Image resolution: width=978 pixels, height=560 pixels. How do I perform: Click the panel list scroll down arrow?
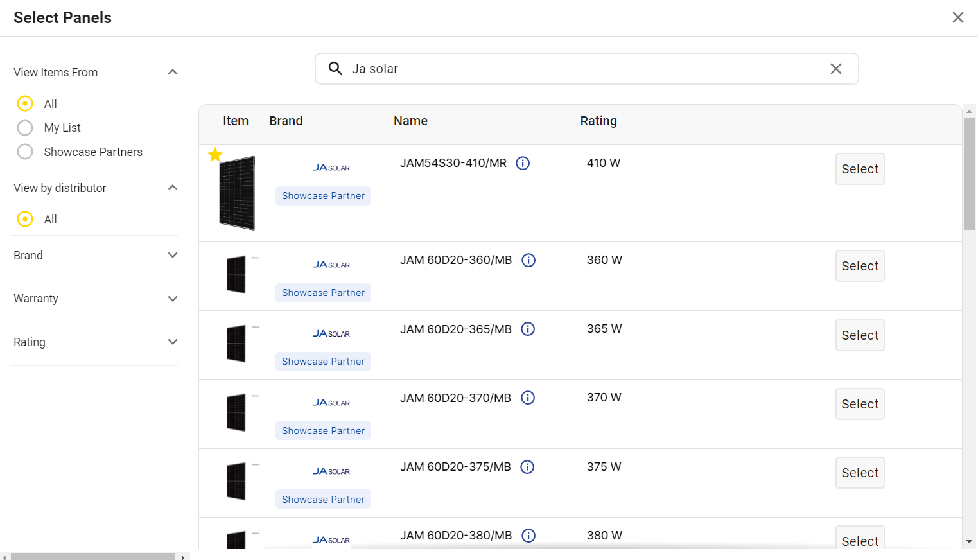pyautogui.click(x=969, y=542)
